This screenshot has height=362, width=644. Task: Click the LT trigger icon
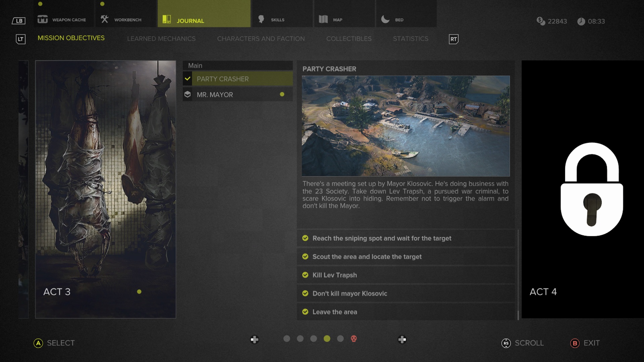point(21,39)
